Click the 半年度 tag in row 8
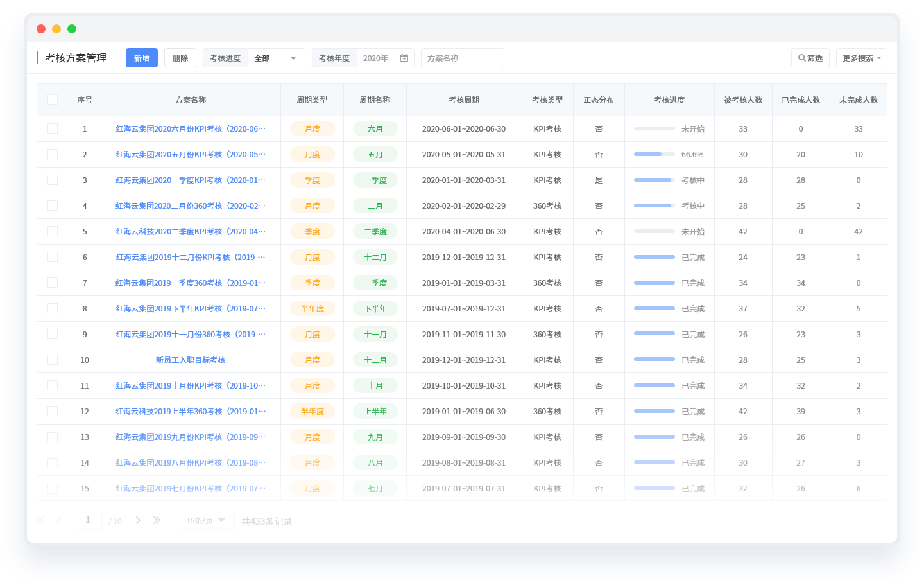The image size is (924, 578). tap(312, 308)
